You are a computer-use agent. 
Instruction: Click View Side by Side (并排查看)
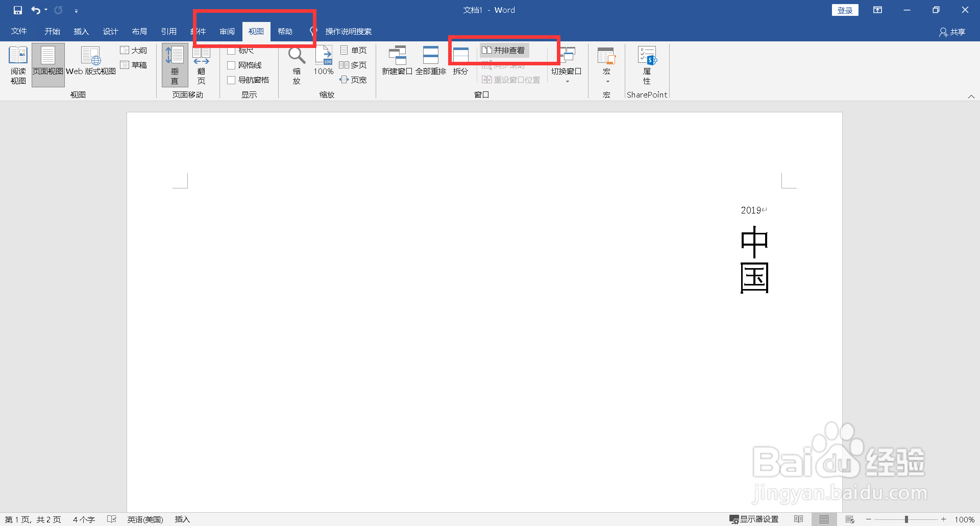tap(504, 50)
